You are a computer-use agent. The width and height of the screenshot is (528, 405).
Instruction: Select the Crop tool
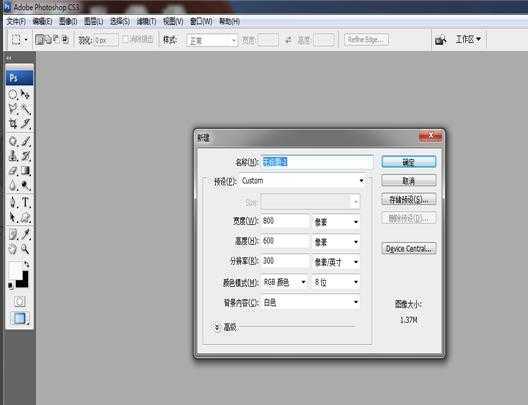[13, 124]
